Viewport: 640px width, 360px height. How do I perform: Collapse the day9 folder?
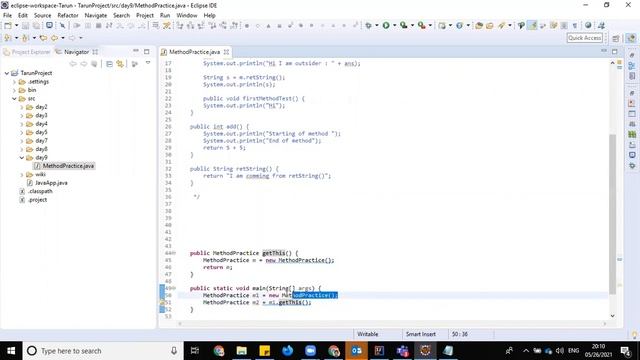click(x=22, y=158)
